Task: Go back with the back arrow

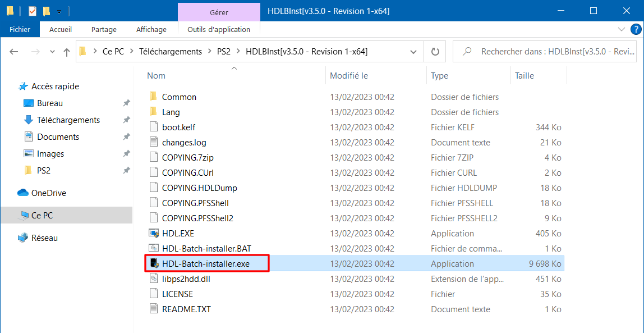Action: point(14,52)
